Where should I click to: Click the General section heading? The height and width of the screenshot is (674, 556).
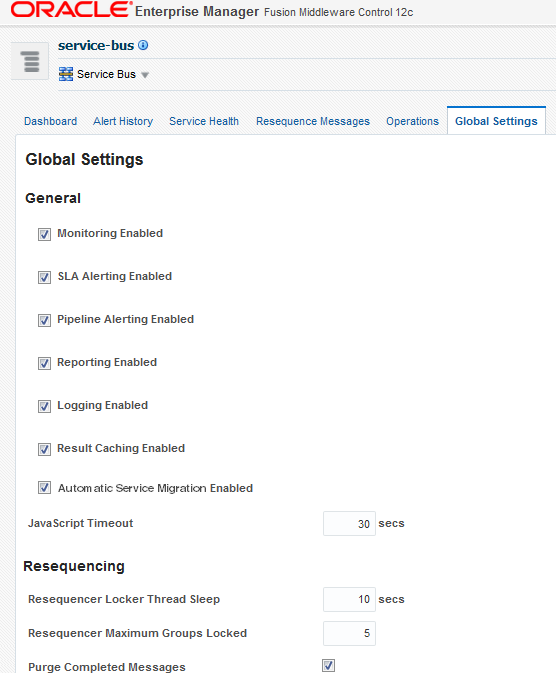click(x=53, y=198)
